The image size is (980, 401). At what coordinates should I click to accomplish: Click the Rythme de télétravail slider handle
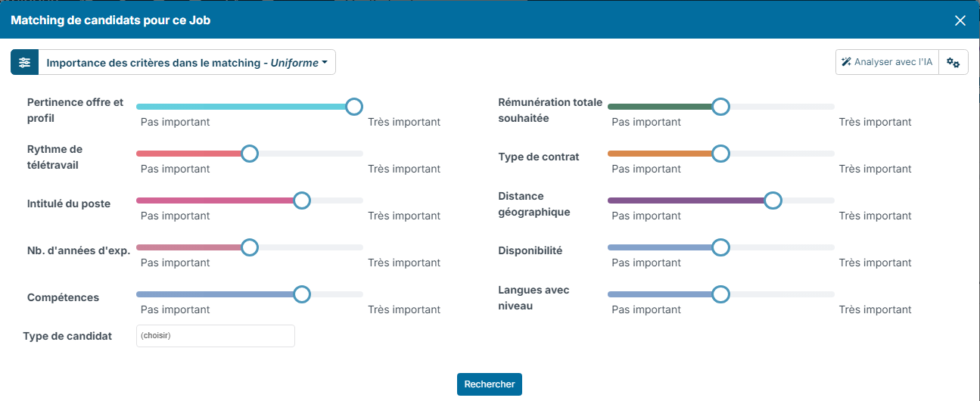coord(249,154)
